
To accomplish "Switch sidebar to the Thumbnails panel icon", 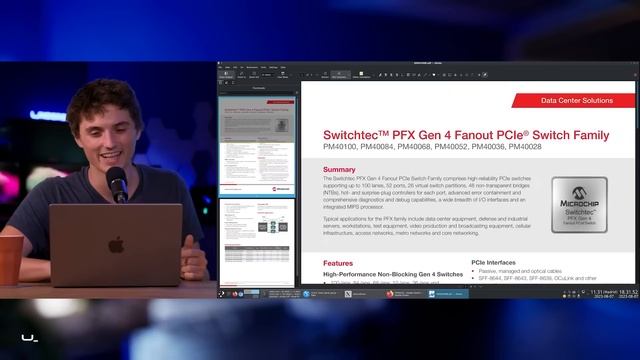I will click(x=221, y=82).
